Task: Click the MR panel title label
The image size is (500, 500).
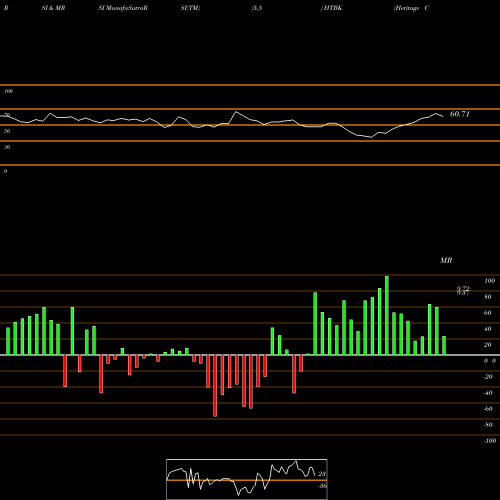Action: tap(446, 260)
